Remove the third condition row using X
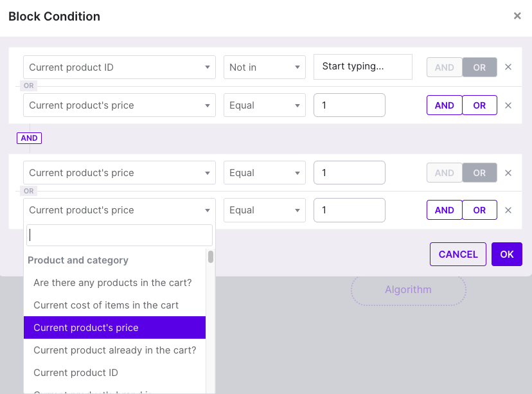Viewport: 532px width, 394px height. pyautogui.click(x=508, y=173)
